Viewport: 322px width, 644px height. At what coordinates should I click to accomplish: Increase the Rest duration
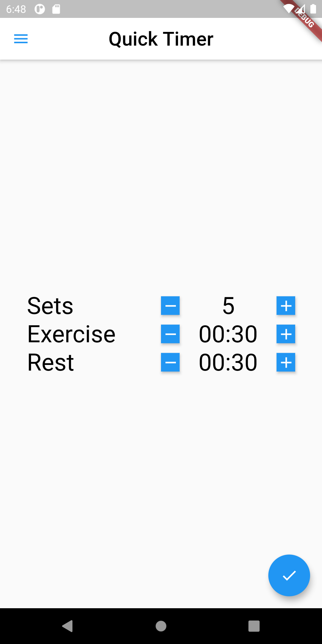[x=286, y=363]
